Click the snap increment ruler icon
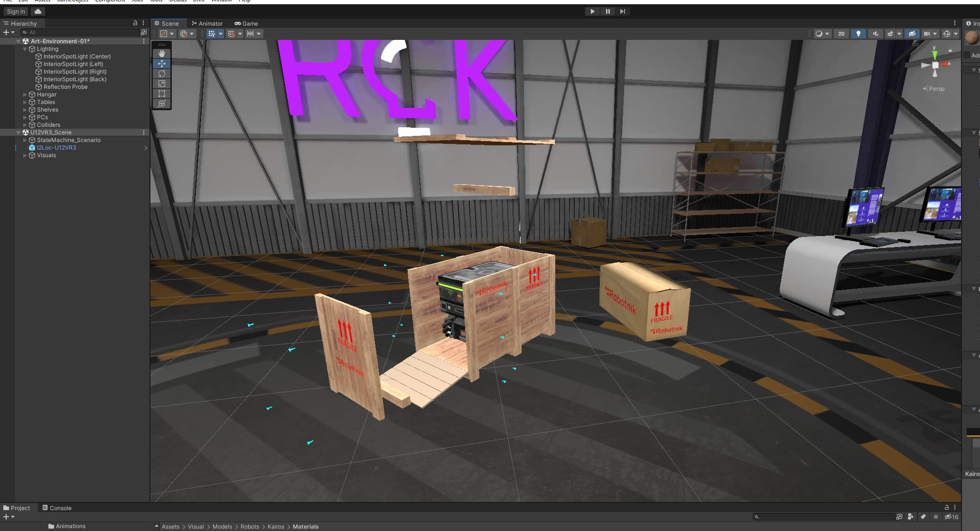Viewport: 980px width, 531px height. click(x=251, y=34)
